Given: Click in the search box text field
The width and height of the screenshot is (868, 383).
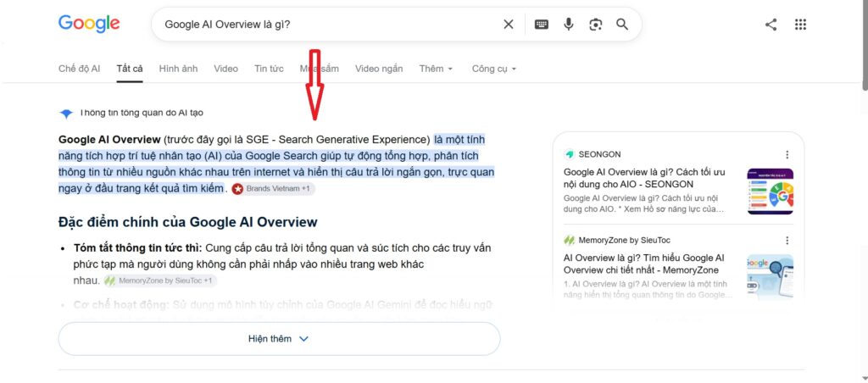Looking at the screenshot, I should (330, 25).
